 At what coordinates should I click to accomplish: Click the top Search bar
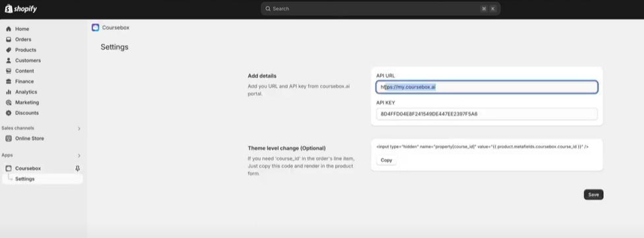point(380,9)
